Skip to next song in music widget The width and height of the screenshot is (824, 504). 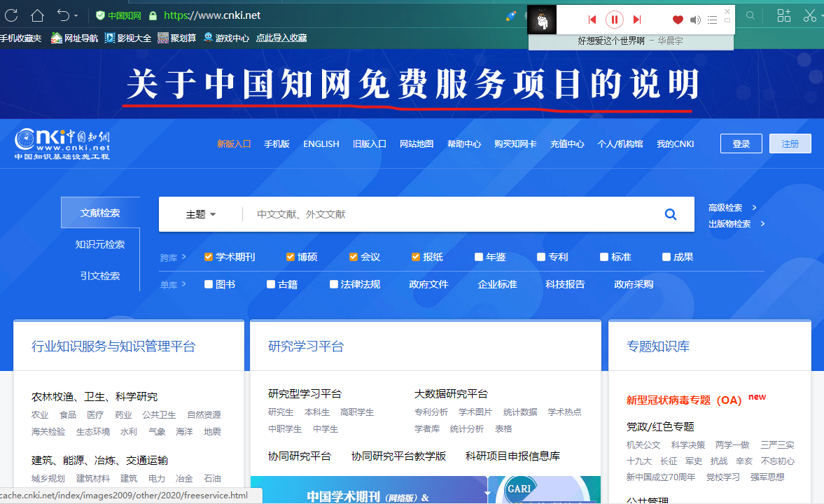[636, 20]
